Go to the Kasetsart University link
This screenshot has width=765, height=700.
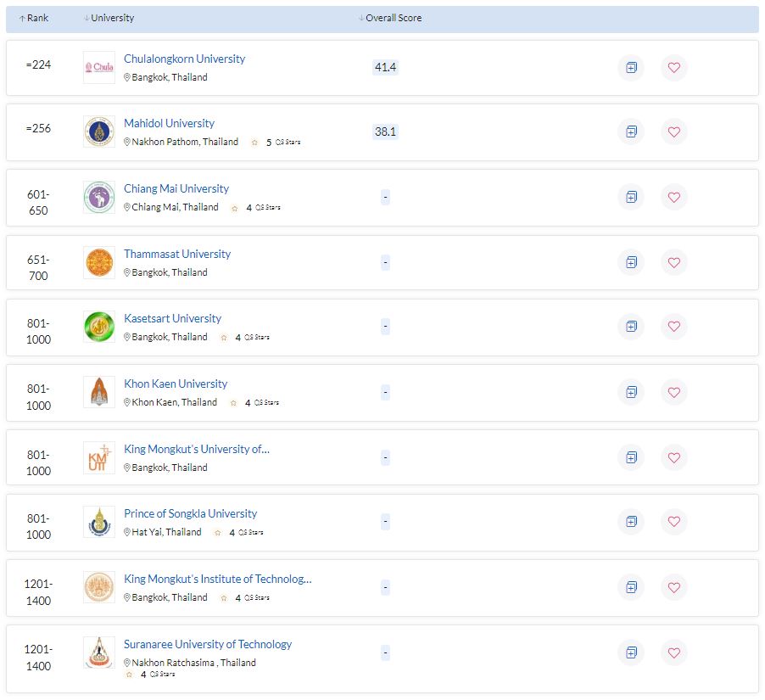pos(173,318)
